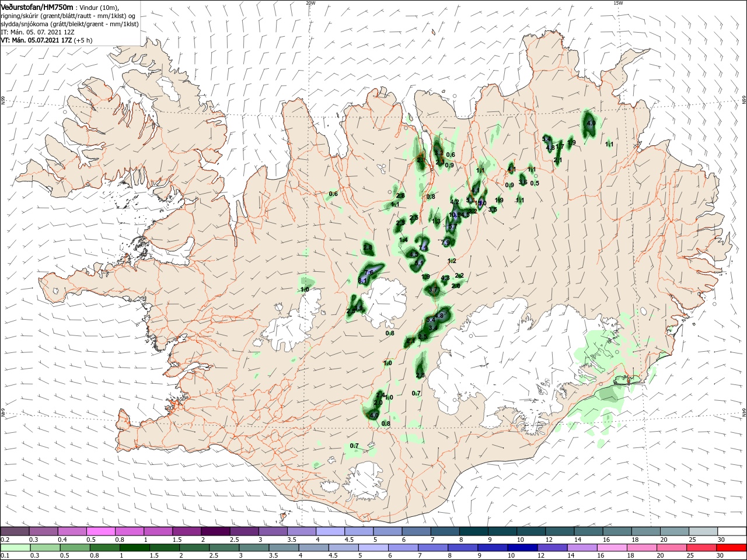
Task: Select the light pink 16 swatch in the lower legend row
Action: point(612,547)
